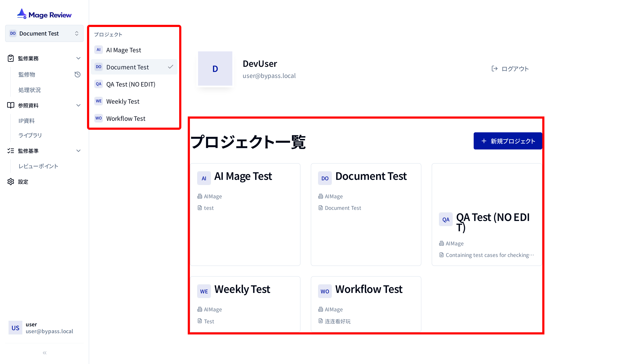Click the history icon beside 監修物
Screen dimensions: 643x364
click(x=78, y=74)
